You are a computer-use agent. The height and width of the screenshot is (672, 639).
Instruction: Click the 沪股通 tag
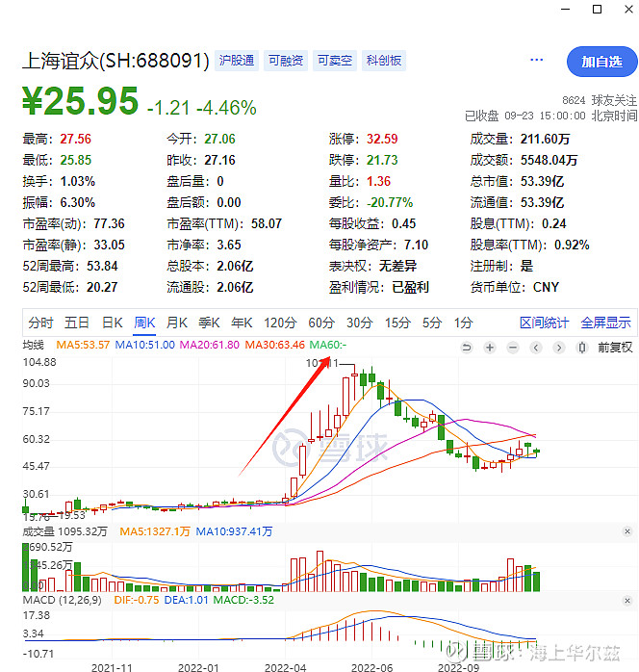coord(237,61)
